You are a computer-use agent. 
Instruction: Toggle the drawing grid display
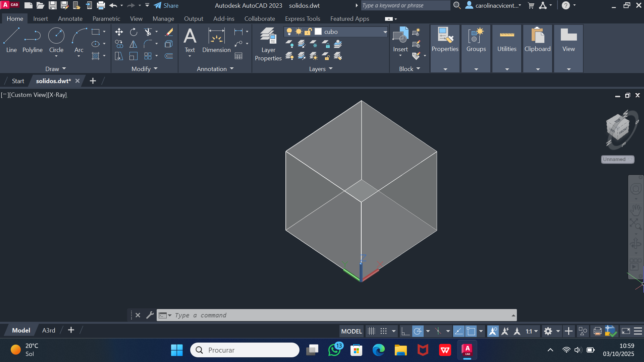pyautogui.click(x=371, y=331)
